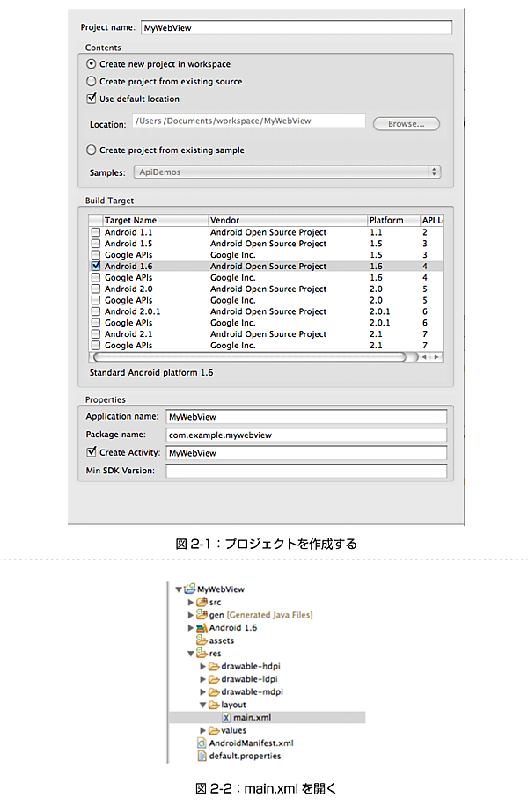Screen dimensions: 528x812
Task: Click the src package folder icon
Action: coord(202,602)
